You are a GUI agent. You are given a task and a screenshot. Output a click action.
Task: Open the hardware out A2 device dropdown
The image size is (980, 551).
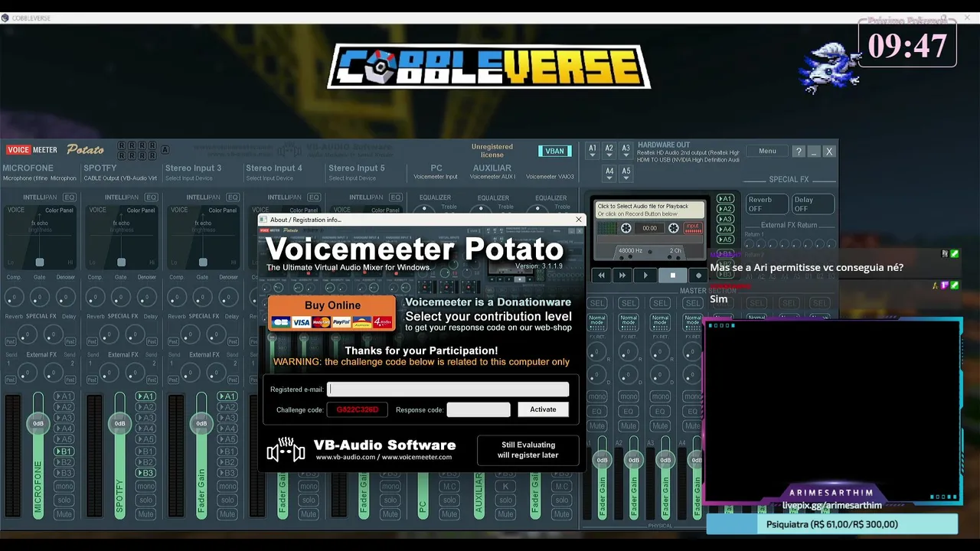pyautogui.click(x=609, y=152)
